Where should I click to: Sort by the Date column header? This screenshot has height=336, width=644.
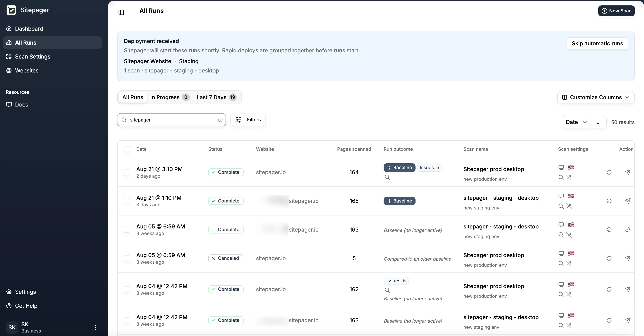pyautogui.click(x=141, y=149)
